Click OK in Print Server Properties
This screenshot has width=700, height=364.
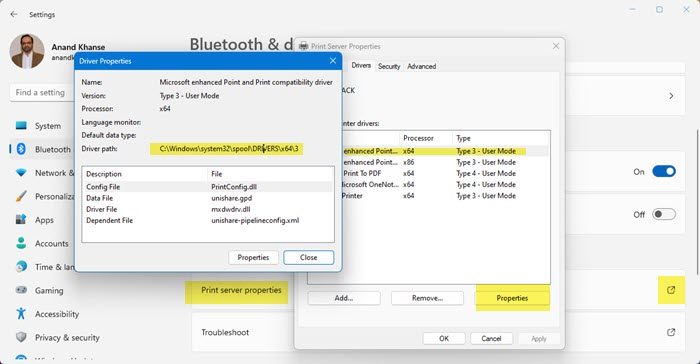pos(444,339)
